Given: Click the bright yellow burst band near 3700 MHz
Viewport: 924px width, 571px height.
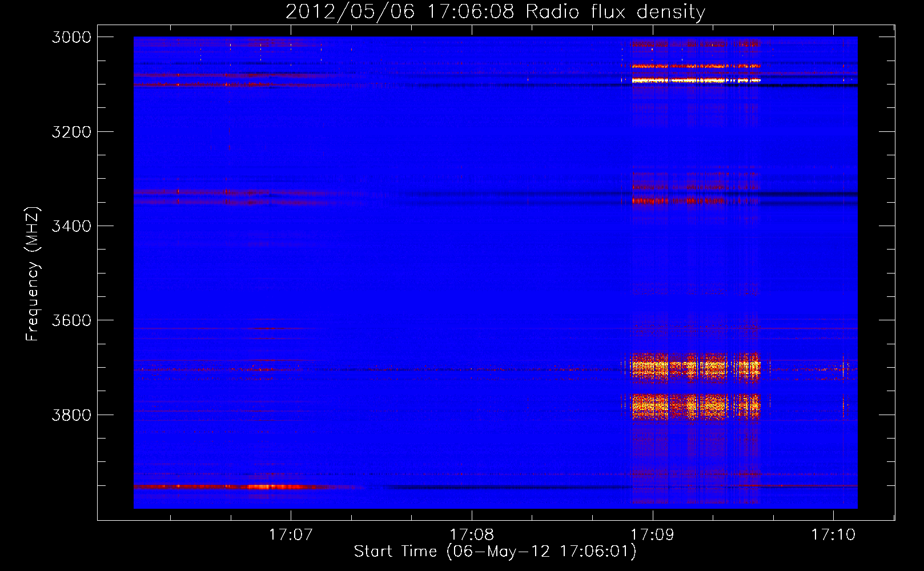Looking at the screenshot, I should [x=696, y=367].
